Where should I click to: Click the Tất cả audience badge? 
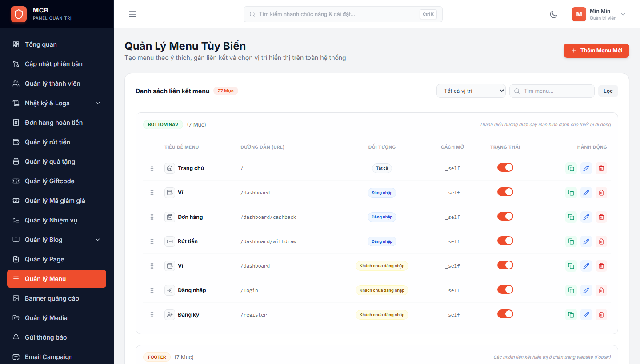click(382, 168)
